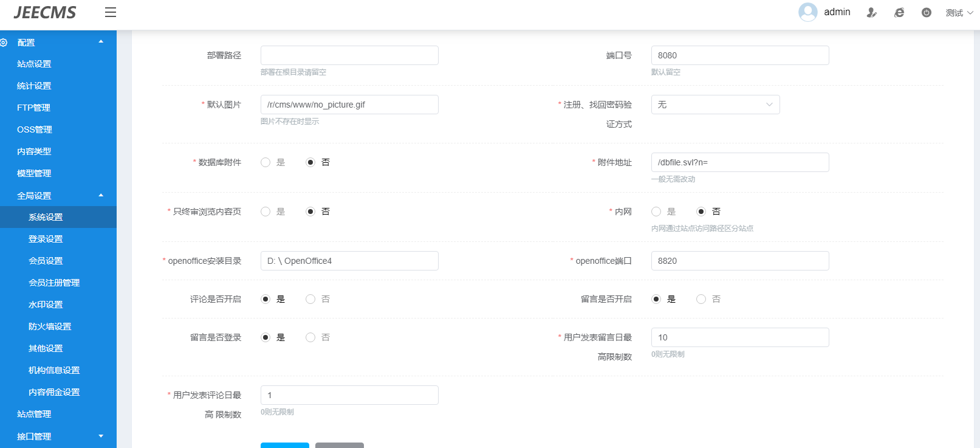Click the admin avatar picture
The height and width of the screenshot is (448, 980).
coord(807,12)
